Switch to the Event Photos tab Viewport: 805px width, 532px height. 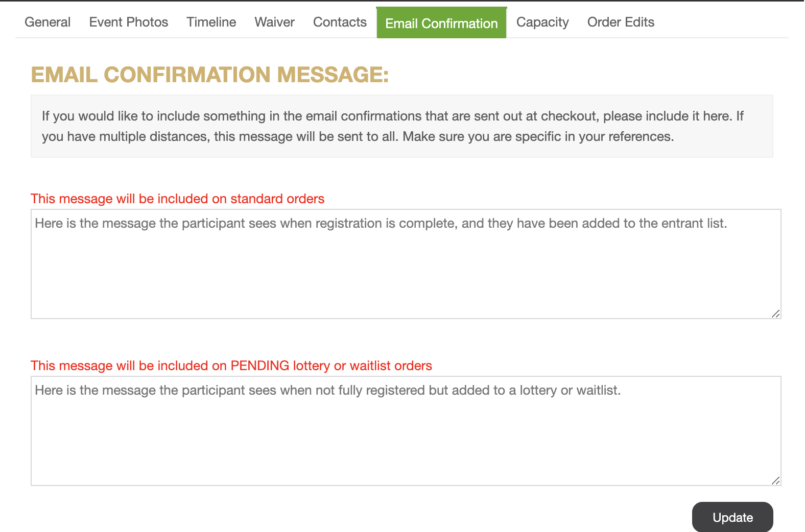(129, 22)
